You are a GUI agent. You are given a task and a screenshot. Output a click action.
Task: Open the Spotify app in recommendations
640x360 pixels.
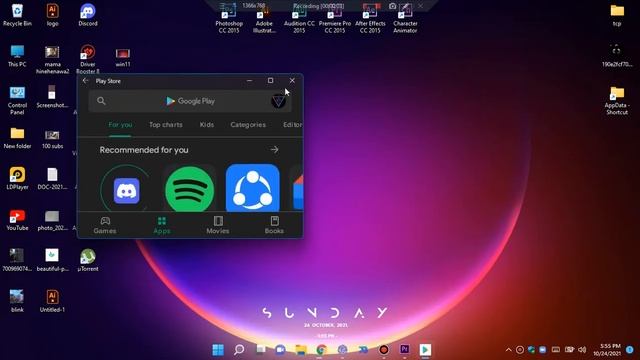(x=189, y=189)
